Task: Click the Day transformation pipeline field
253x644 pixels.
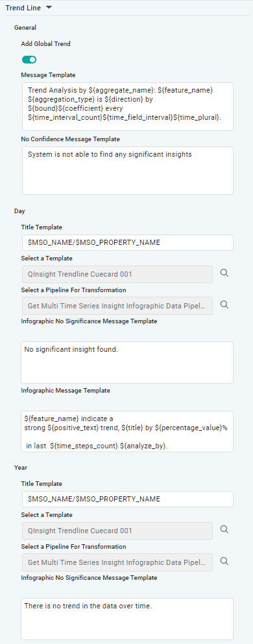Action: click(117, 306)
